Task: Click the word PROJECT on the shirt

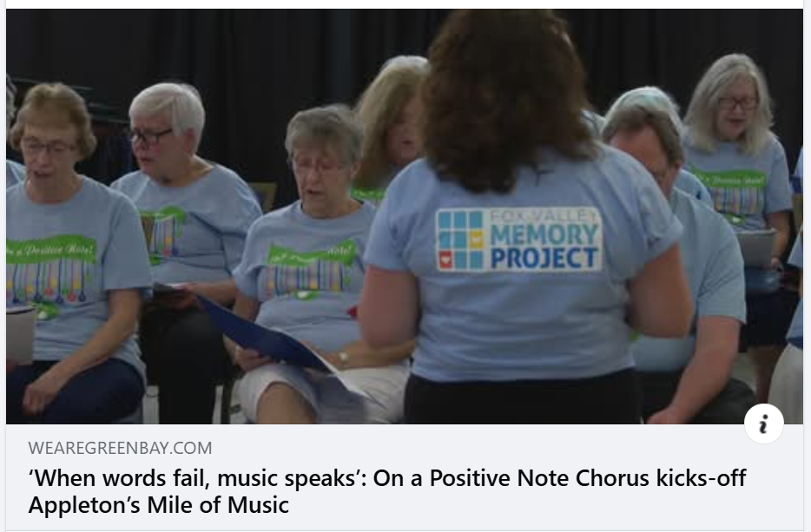Action: tap(543, 258)
